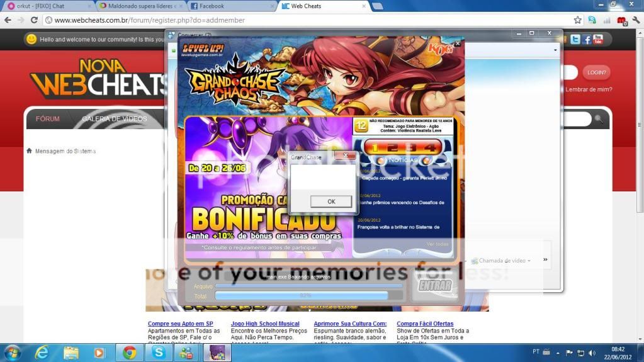Click the Skype extension icon in Chrome

(592, 20)
